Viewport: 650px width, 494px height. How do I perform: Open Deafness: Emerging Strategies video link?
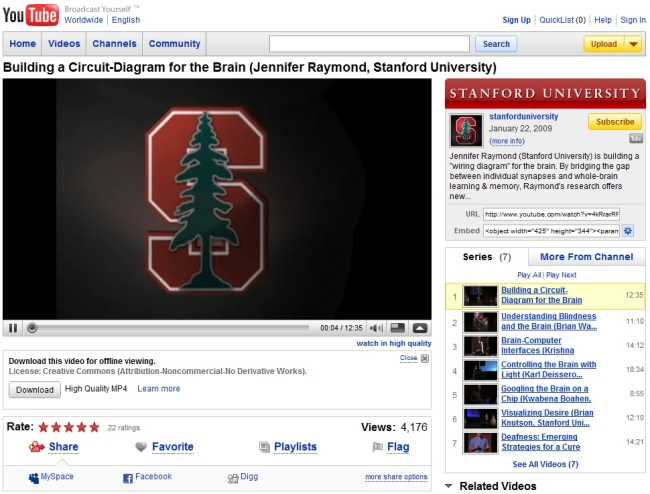pyautogui.click(x=541, y=442)
